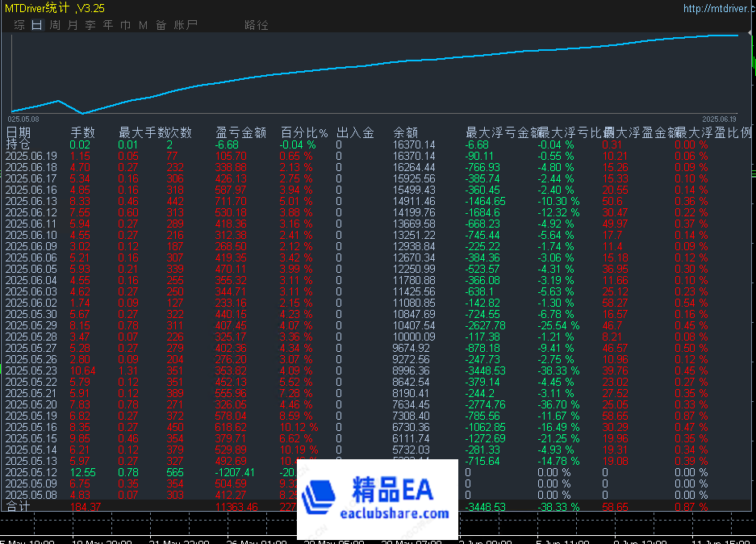This screenshot has height=544, width=756.
Task: Select the M tab
Action: tap(143, 25)
